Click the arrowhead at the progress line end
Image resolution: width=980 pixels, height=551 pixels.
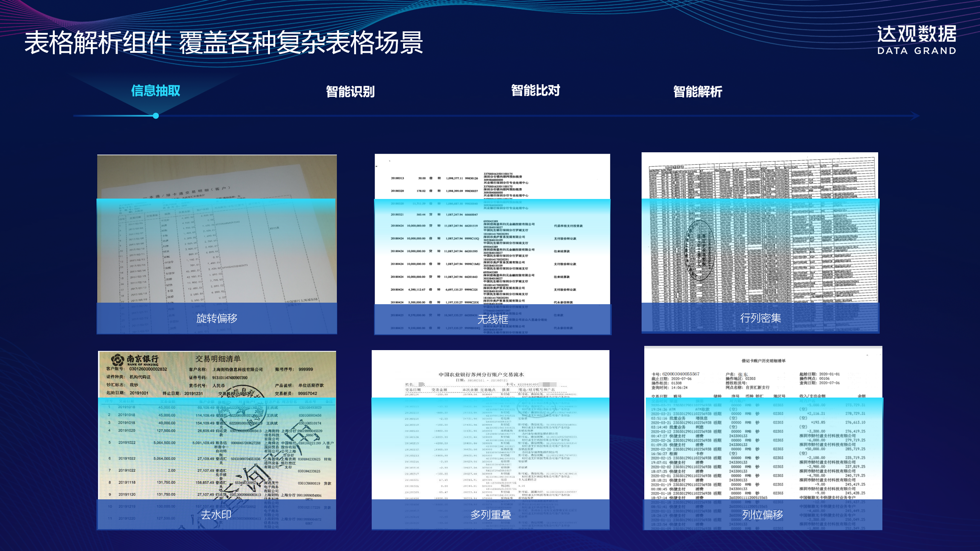(x=916, y=116)
